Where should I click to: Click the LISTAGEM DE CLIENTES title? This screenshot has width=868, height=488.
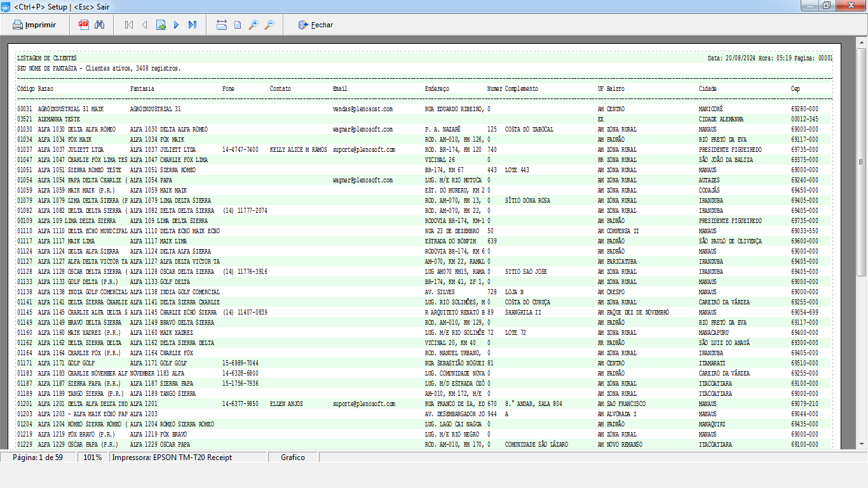[46, 58]
